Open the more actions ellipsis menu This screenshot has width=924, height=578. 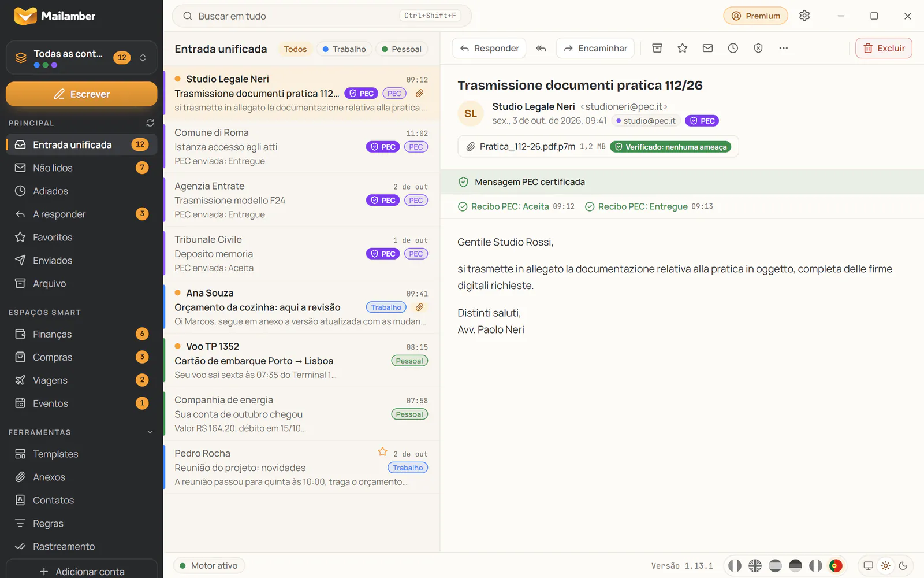pyautogui.click(x=783, y=49)
